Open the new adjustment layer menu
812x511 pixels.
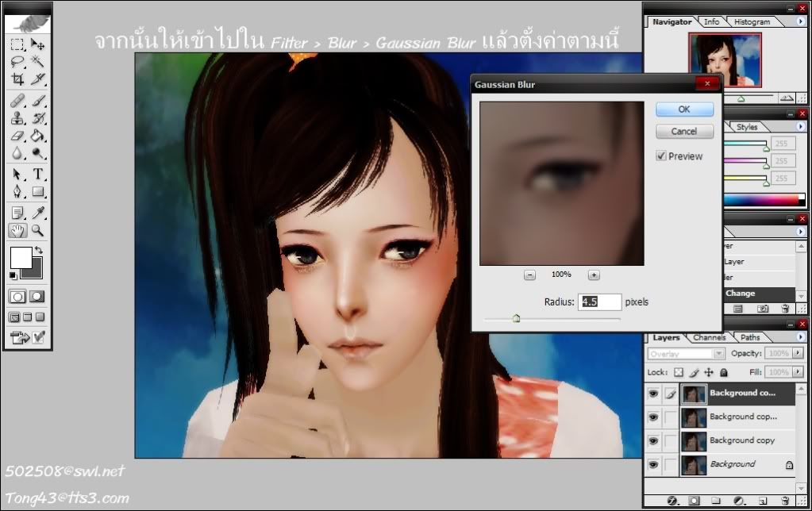click(x=740, y=501)
